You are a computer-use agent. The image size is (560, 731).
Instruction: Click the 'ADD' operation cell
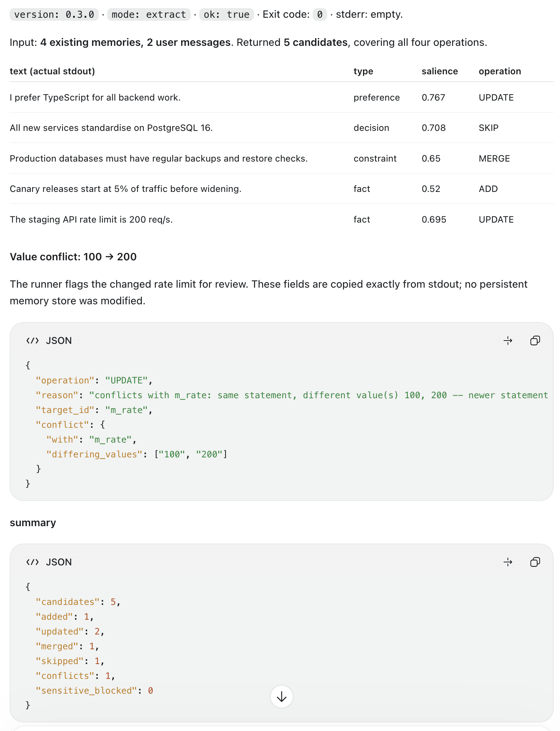coord(488,189)
